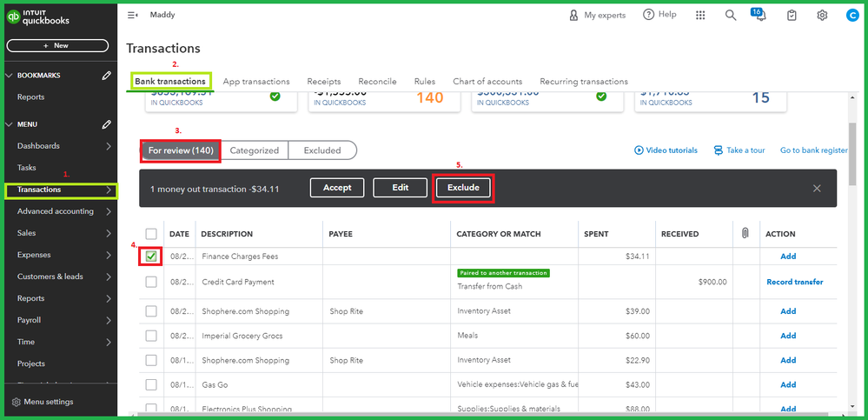Check the $39.00 Shophere.com Shopping checkbox
Viewport: 868px width, 420px height.
[151, 311]
